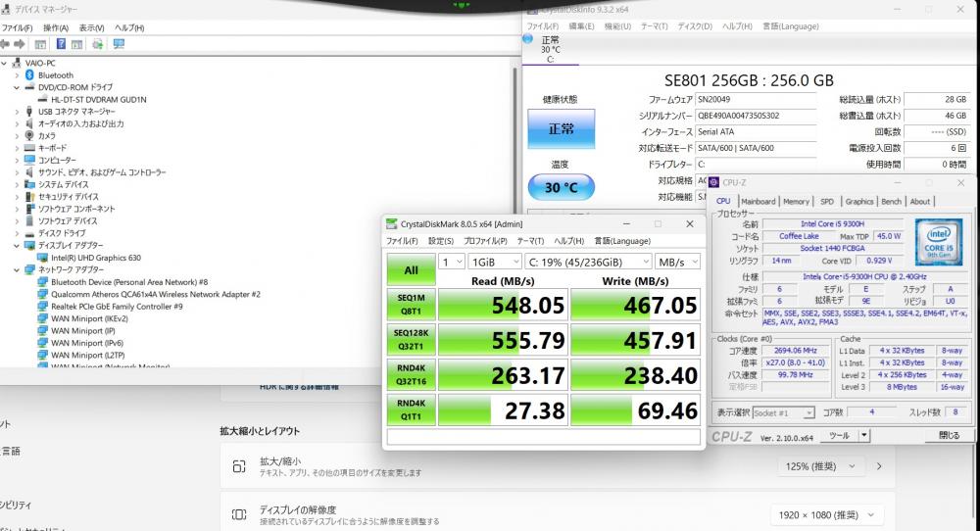The image size is (980, 531).
Task: Click the blue Help icon in Device Manager toolbar
Action: point(61,44)
